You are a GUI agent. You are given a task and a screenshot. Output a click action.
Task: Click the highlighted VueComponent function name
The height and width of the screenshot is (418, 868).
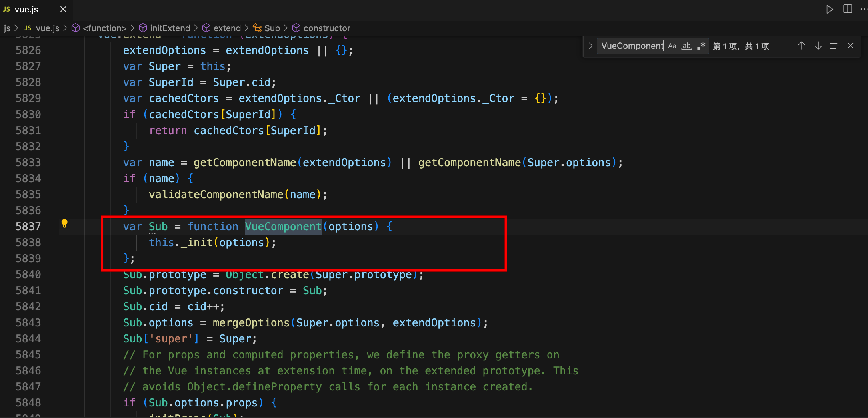click(283, 227)
